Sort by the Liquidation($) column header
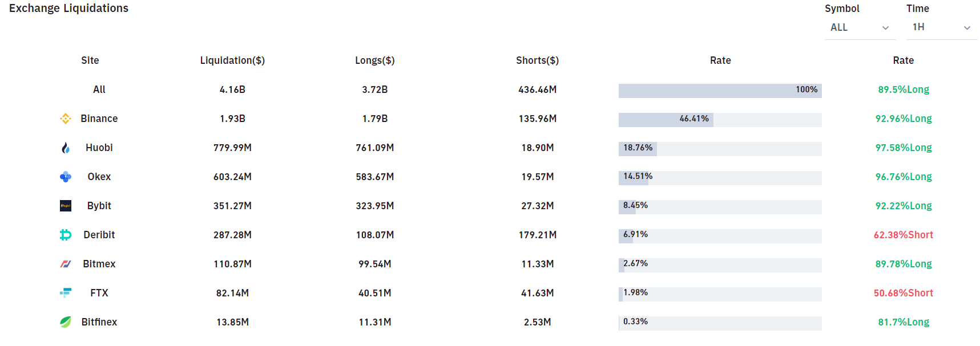 tap(232, 60)
